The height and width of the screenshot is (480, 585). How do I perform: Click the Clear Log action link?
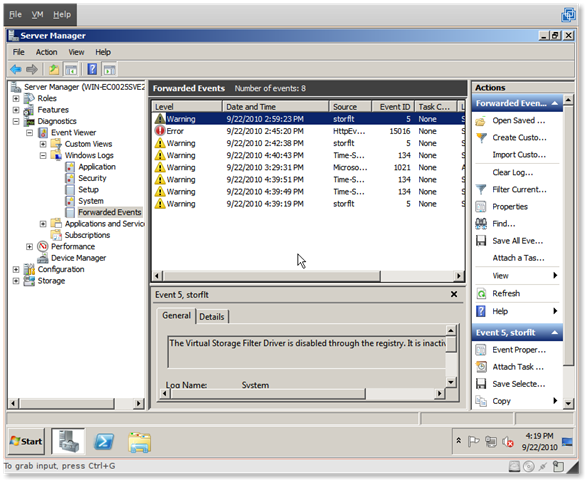[x=513, y=172]
